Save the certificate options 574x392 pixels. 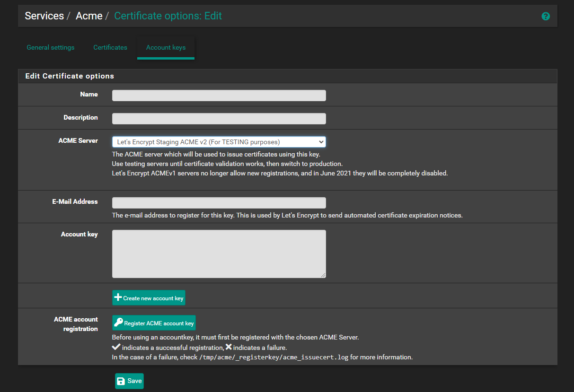(129, 381)
